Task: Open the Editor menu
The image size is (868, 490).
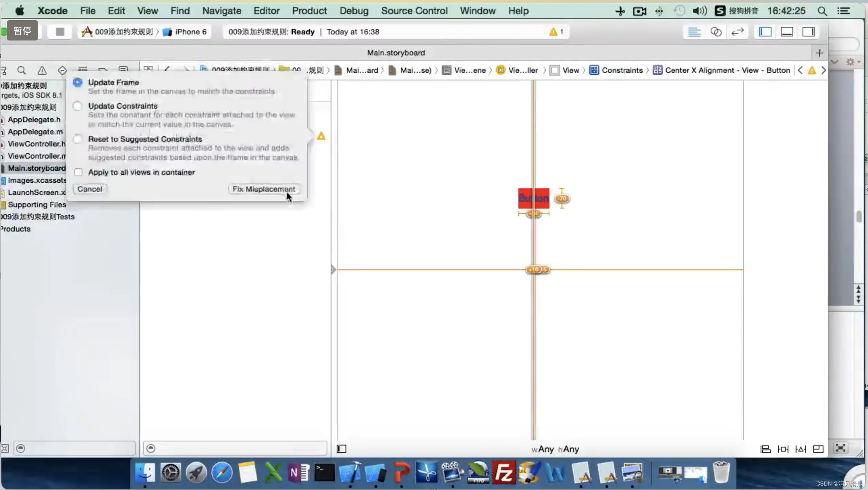Action: (x=266, y=11)
